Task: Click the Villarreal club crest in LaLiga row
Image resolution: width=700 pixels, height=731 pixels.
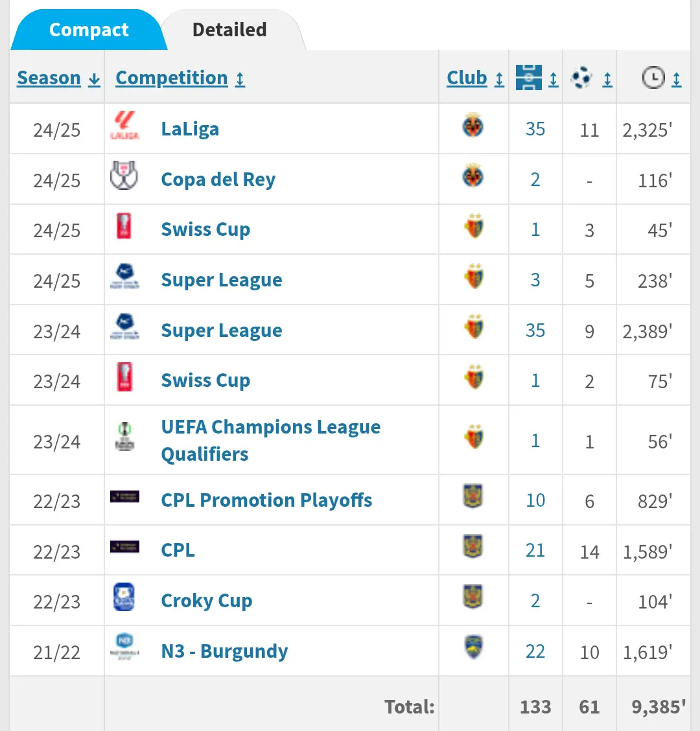Action: click(474, 126)
